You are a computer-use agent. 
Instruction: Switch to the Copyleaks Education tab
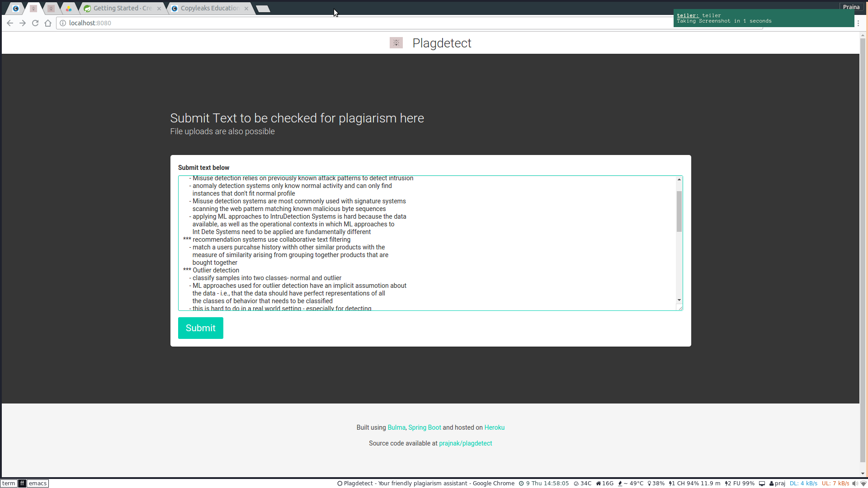pos(209,8)
